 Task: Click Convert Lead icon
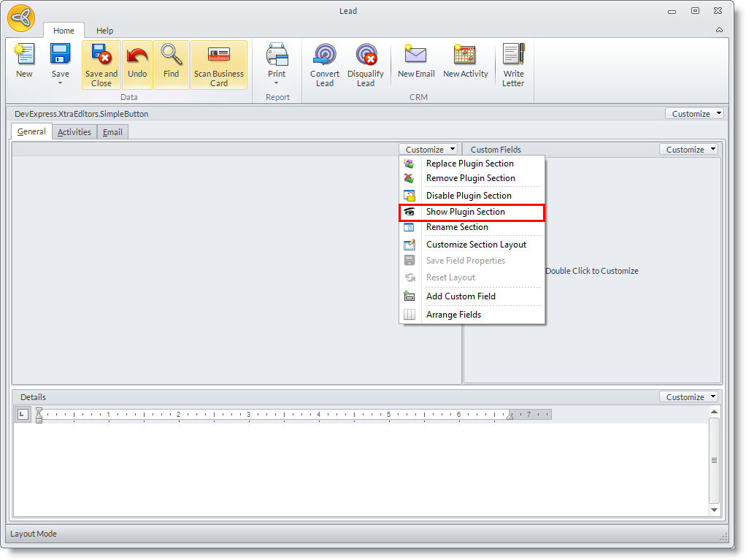[x=325, y=56]
